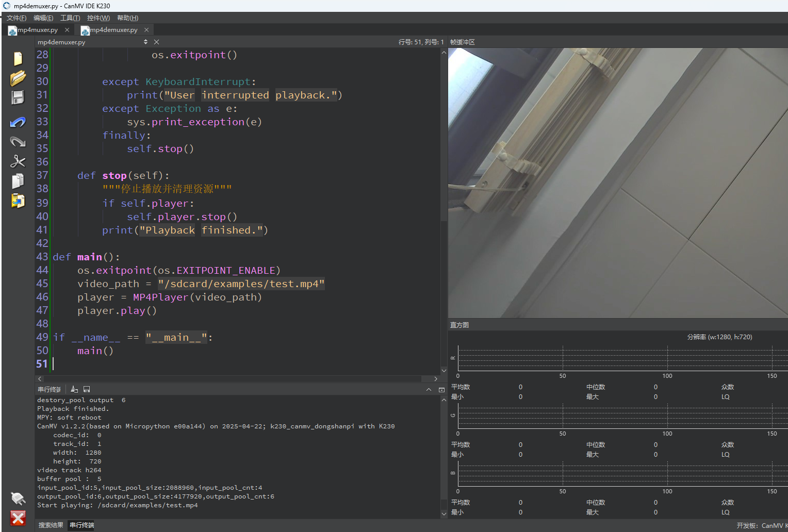The image size is (788, 532).
Task: Open the 工具(T) menu
Action: coord(70,18)
